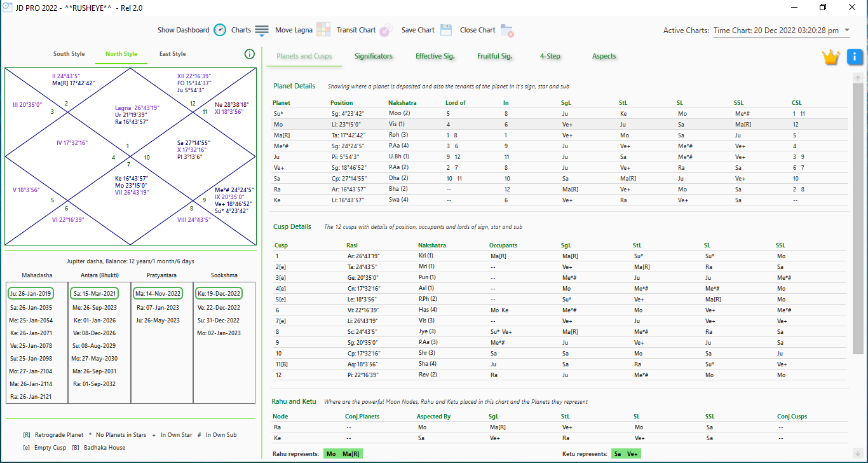Click the Sa chip under Ketu represents
The height and width of the screenshot is (463, 868).
(x=618, y=454)
